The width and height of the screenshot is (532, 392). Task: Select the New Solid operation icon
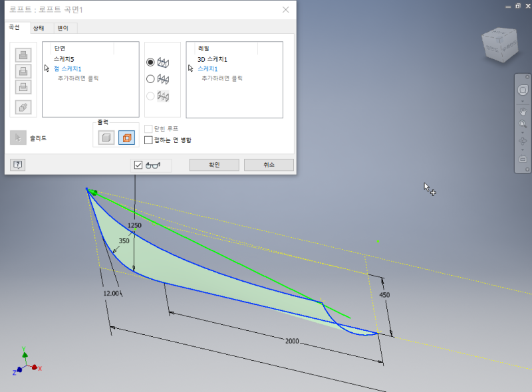pyautogui.click(x=23, y=108)
